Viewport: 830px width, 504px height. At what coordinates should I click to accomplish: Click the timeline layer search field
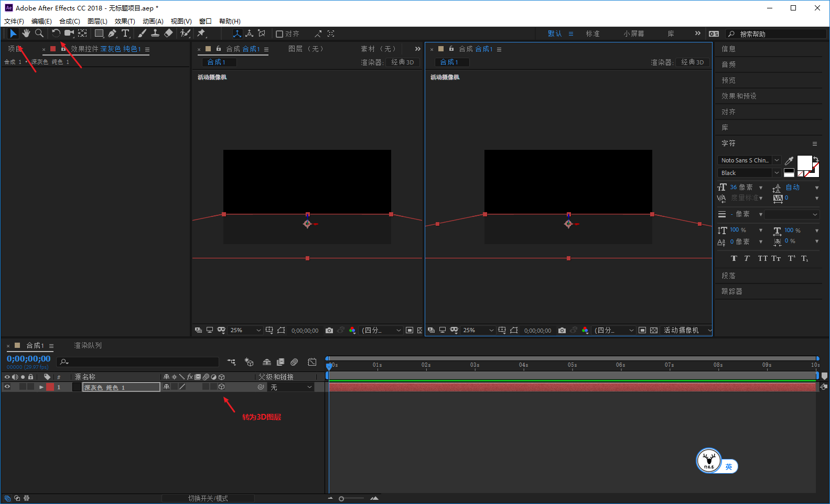point(138,362)
